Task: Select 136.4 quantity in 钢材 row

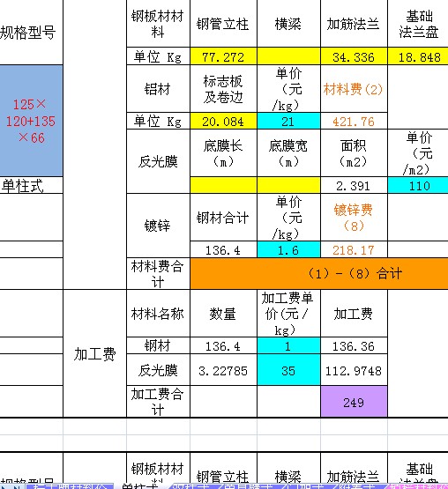Action: [x=223, y=345]
